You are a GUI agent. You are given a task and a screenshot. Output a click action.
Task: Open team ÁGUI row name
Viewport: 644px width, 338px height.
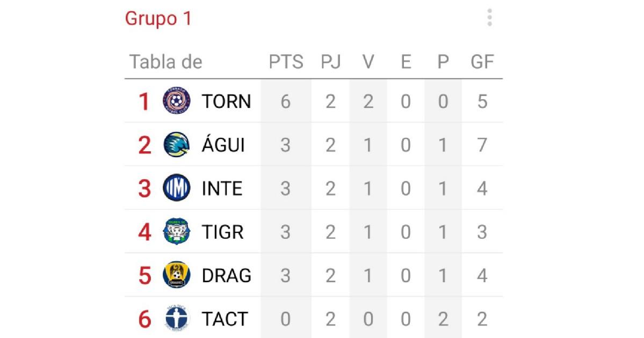pyautogui.click(x=223, y=144)
